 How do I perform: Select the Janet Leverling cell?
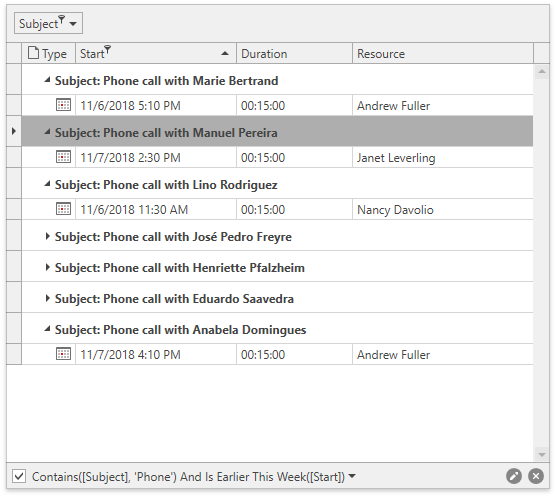443,157
